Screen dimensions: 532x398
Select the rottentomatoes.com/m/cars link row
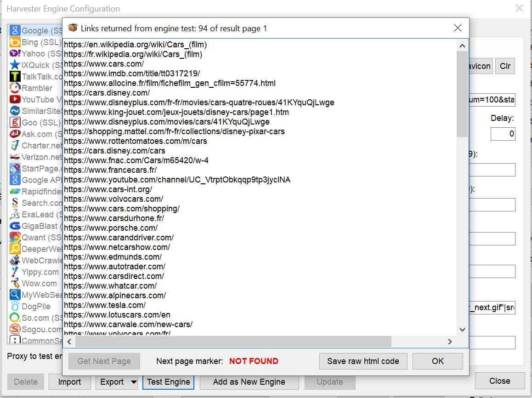click(x=136, y=141)
